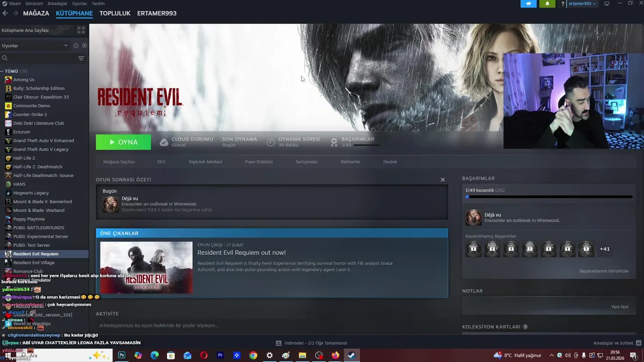The width and height of the screenshot is (644, 362).
Task: Go back using the left arrow
Action: coord(5,13)
